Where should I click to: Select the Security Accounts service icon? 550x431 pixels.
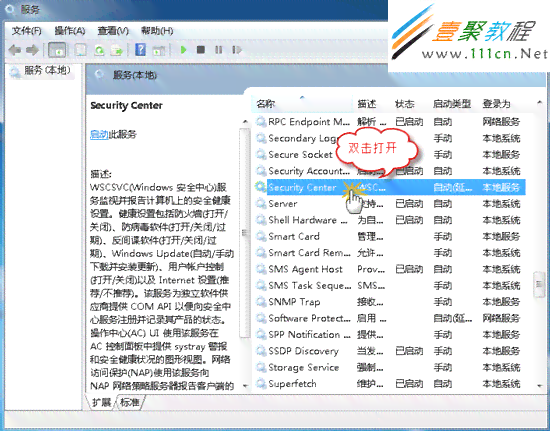[261, 171]
